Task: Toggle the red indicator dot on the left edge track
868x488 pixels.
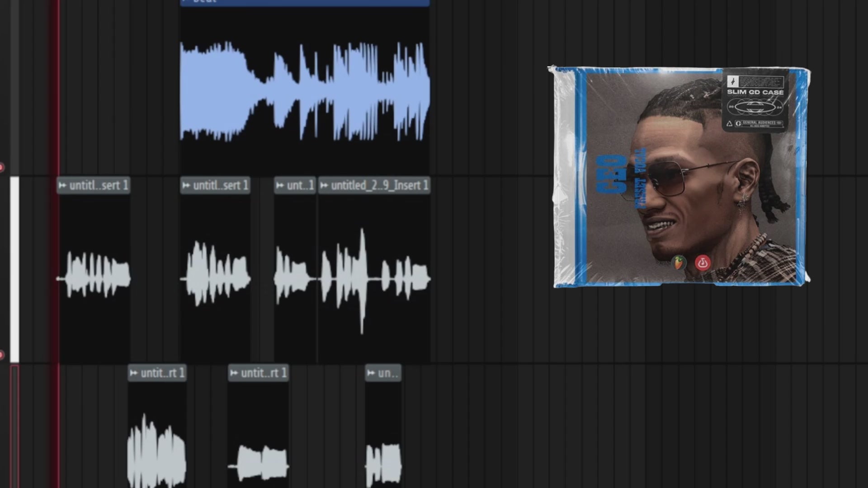Action: point(2,166)
